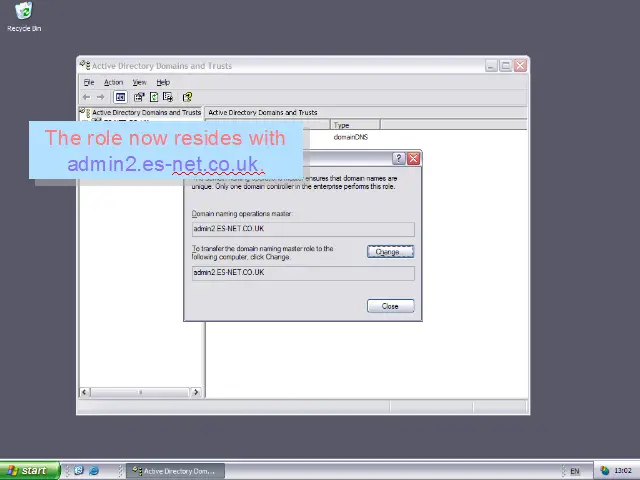
Task: Click the Type column header
Action: coord(355,125)
